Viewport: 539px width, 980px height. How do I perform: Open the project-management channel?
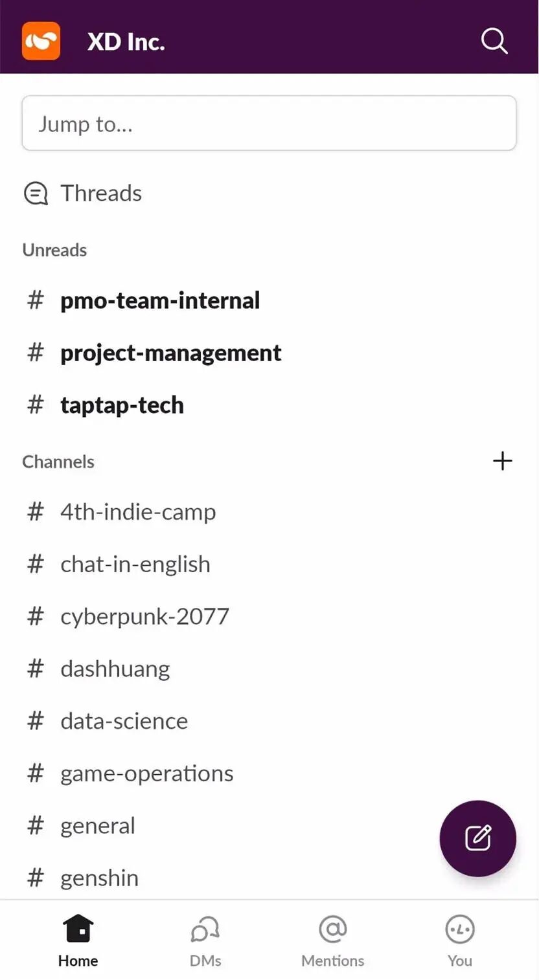click(x=170, y=353)
